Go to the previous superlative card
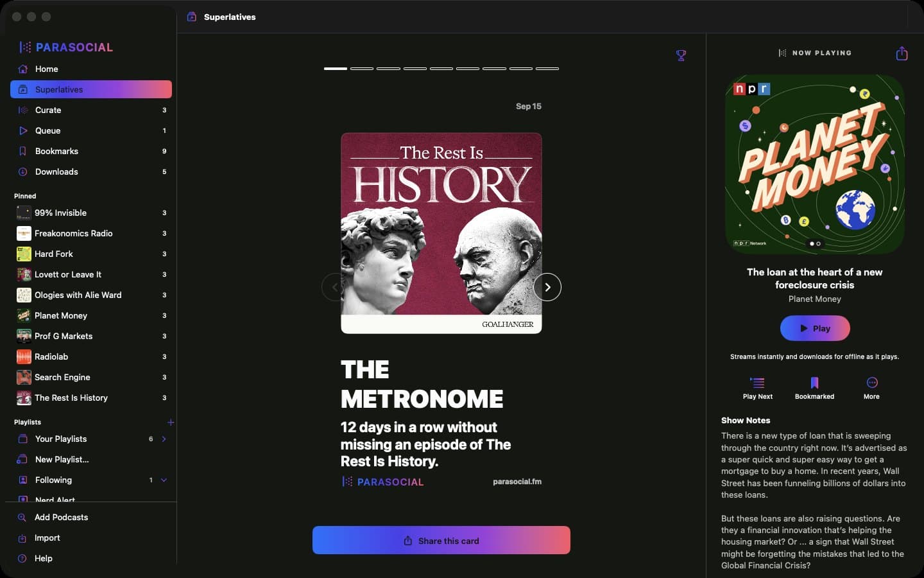 tap(334, 287)
